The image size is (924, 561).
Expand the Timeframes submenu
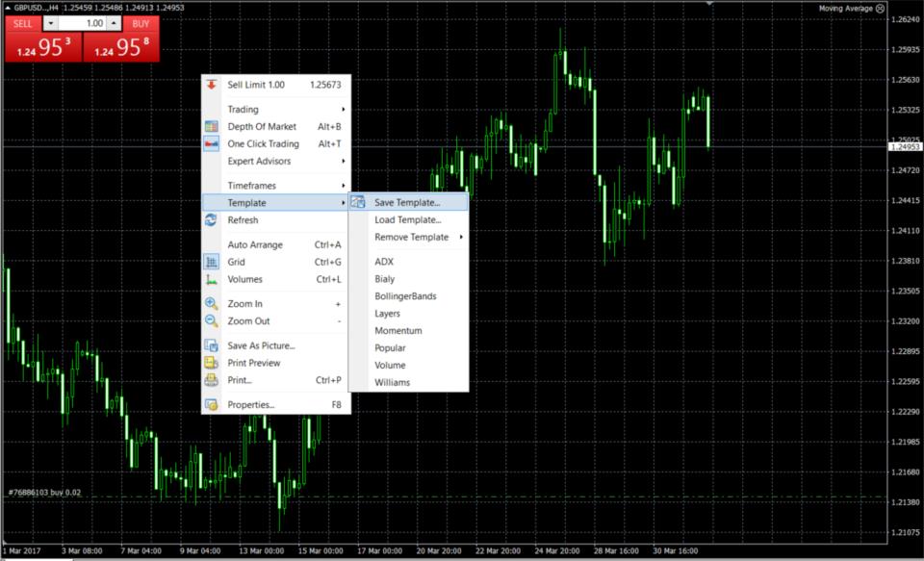252,185
